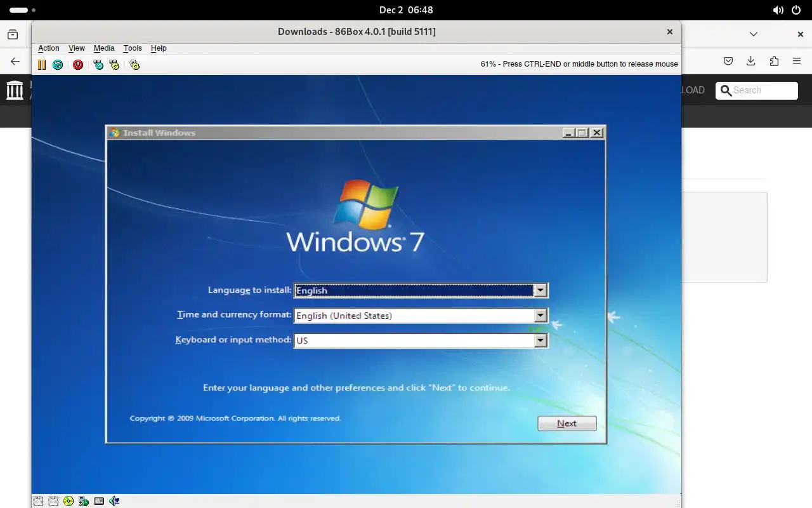Screen dimensions: 812x508
Task: Send Ctrl+Alt+Esc via the toolbar icon
Action: [114, 64]
